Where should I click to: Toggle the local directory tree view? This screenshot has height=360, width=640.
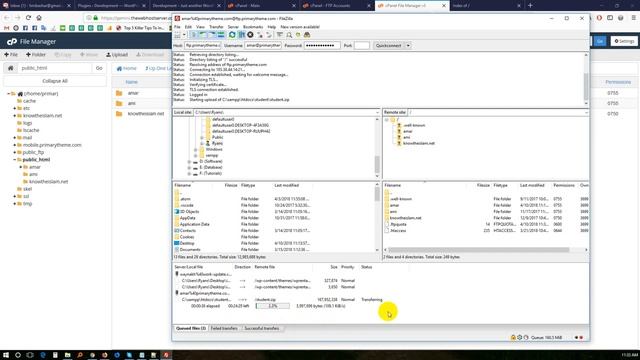point(203,35)
